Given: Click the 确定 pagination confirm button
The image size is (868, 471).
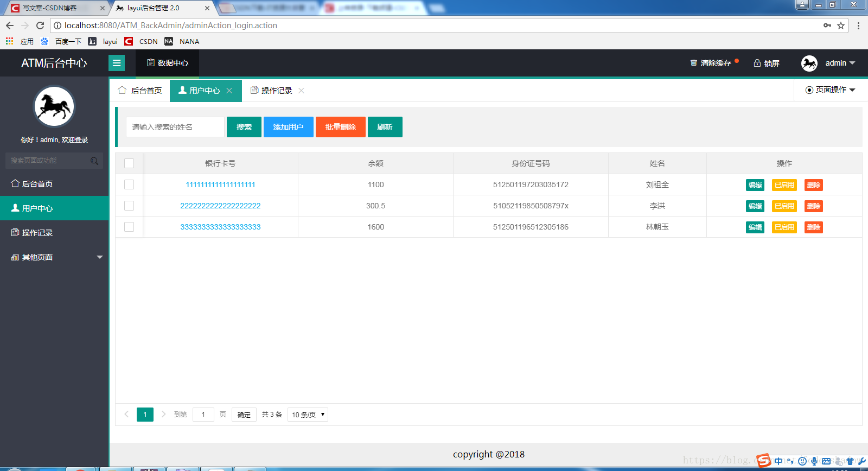Looking at the screenshot, I should point(244,415).
